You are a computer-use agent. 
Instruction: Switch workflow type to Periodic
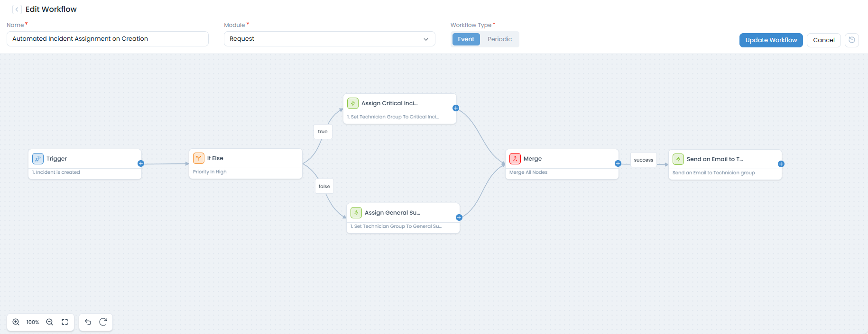[499, 39]
